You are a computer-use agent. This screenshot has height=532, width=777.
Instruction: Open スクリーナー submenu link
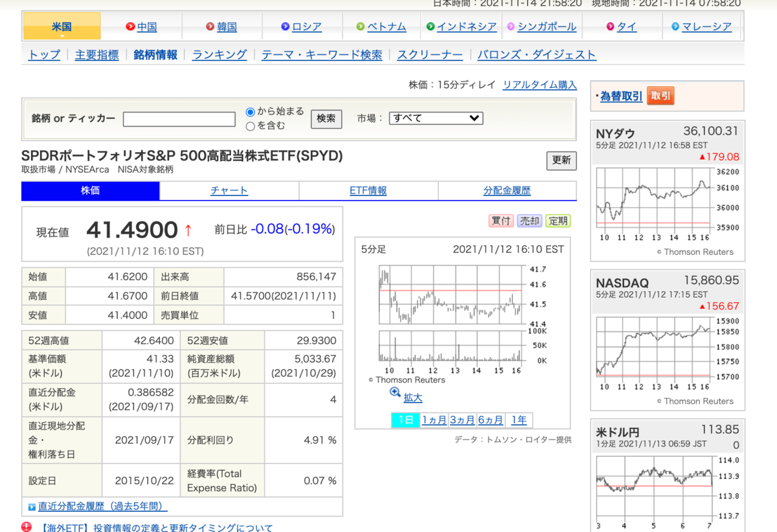(x=430, y=55)
